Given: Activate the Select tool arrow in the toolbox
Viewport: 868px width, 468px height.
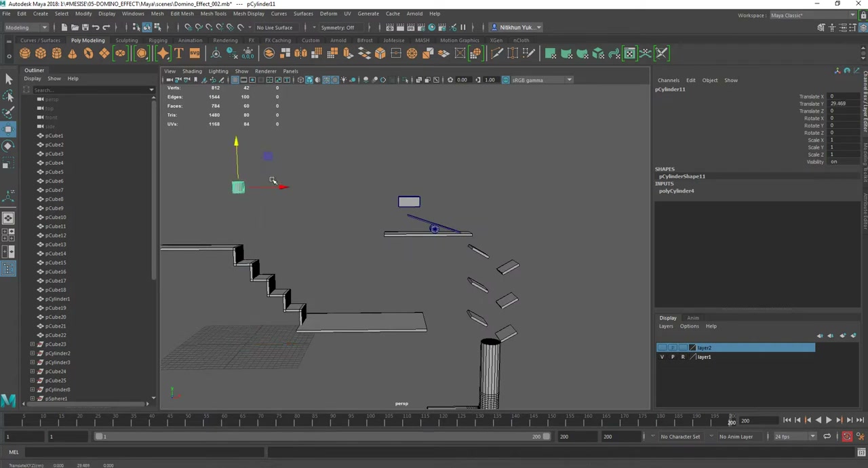Looking at the screenshot, I should [x=8, y=79].
